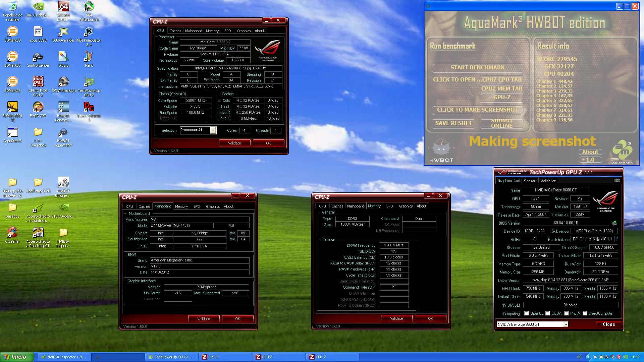Open SPD tab in the Mainboard CPU-Z window
The width and height of the screenshot is (644, 362).
197,206
